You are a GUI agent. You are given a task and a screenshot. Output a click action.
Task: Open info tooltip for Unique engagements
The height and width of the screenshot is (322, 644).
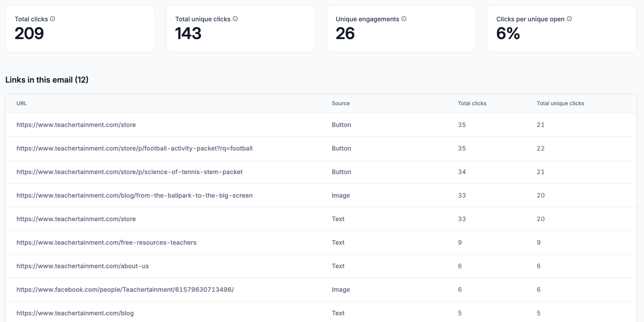click(404, 19)
